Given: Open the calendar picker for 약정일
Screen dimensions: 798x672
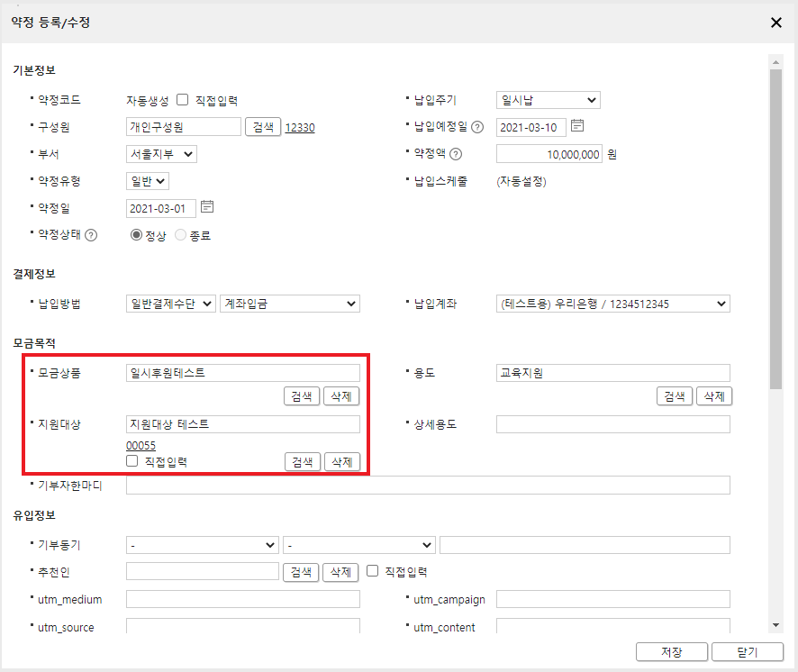Looking at the screenshot, I should (206, 206).
